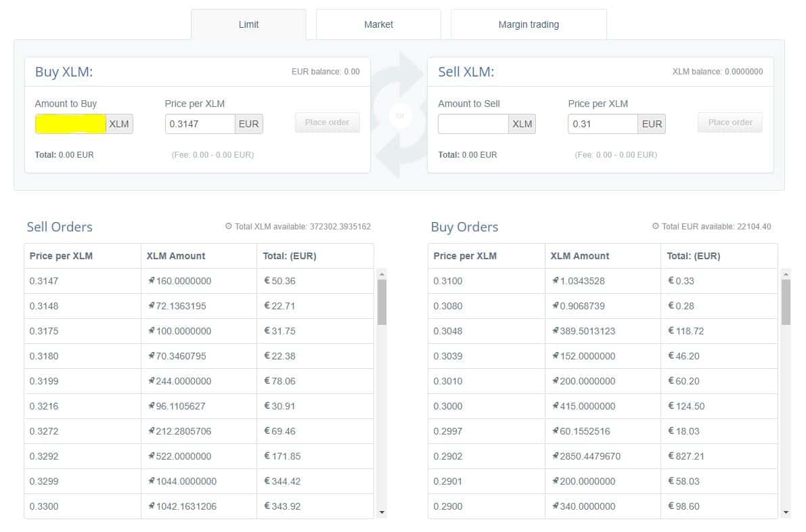The width and height of the screenshot is (806, 532).
Task: Click the highlighted Amount to Buy field
Action: [70, 124]
